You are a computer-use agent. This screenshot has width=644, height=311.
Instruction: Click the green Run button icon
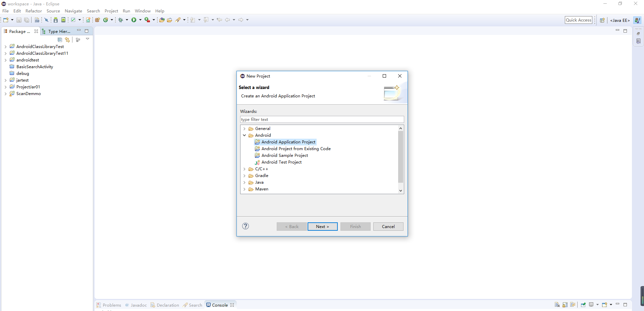[x=134, y=20]
